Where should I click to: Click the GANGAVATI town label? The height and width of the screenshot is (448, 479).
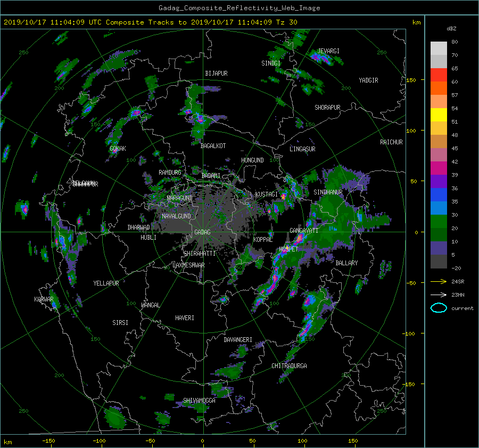304,231
